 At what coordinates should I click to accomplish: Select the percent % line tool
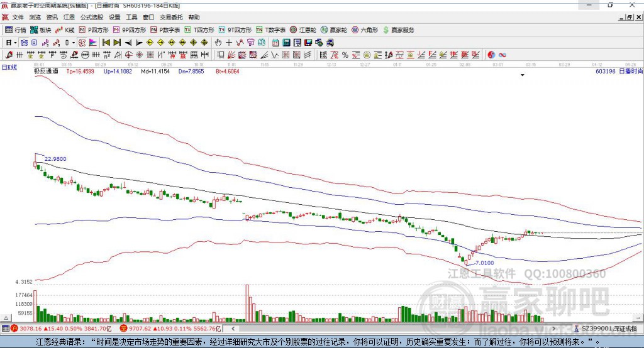pyautogui.click(x=345, y=55)
